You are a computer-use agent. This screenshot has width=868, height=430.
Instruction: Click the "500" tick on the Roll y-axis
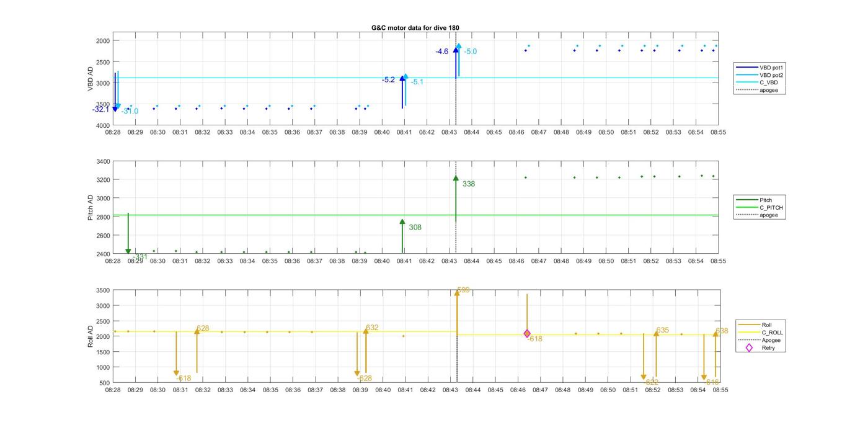pos(105,383)
